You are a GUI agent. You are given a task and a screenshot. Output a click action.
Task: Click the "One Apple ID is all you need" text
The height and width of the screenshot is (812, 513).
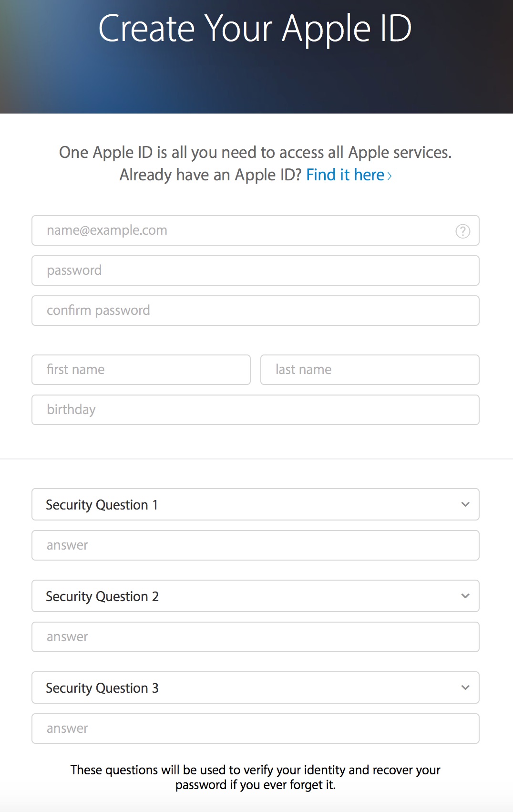[x=255, y=153]
